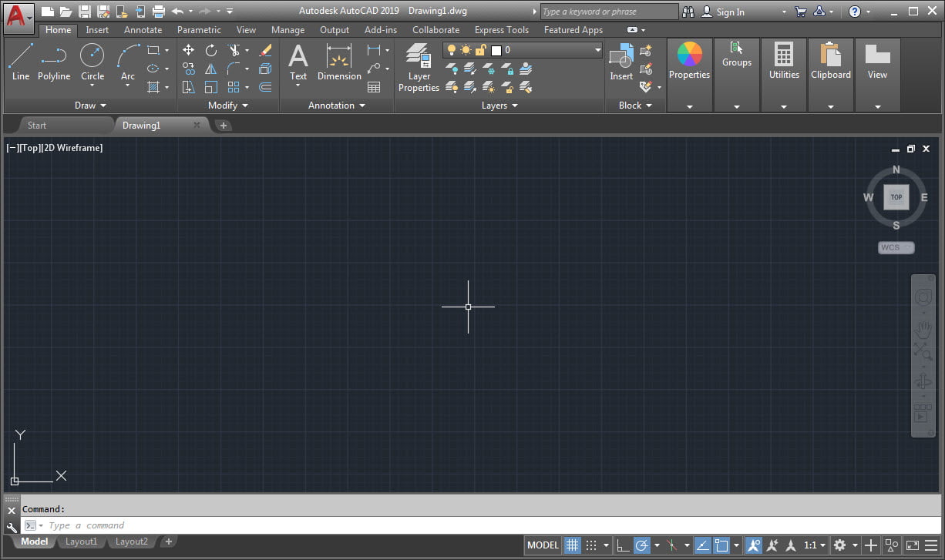Toggle the drawing grid display

pyautogui.click(x=572, y=545)
